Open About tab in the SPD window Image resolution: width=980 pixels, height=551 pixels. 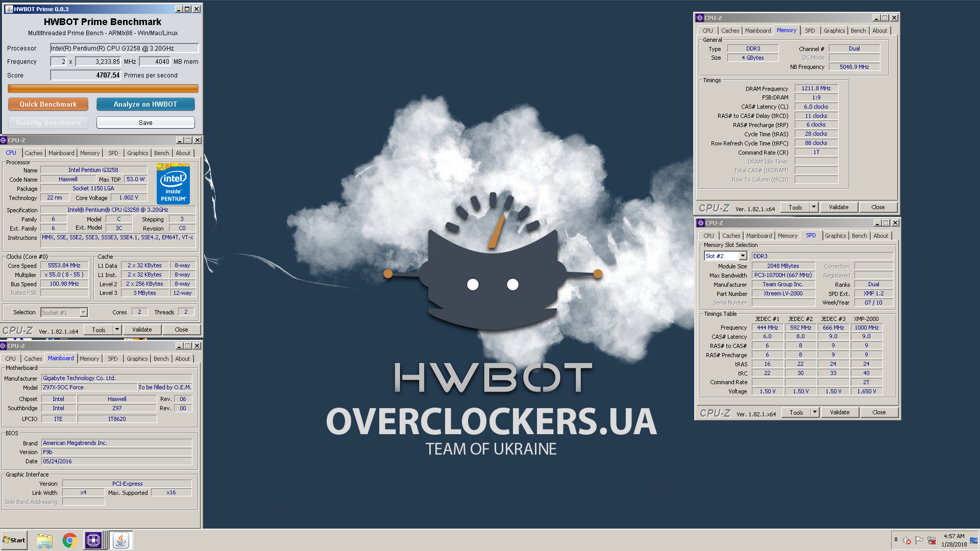[x=881, y=236]
